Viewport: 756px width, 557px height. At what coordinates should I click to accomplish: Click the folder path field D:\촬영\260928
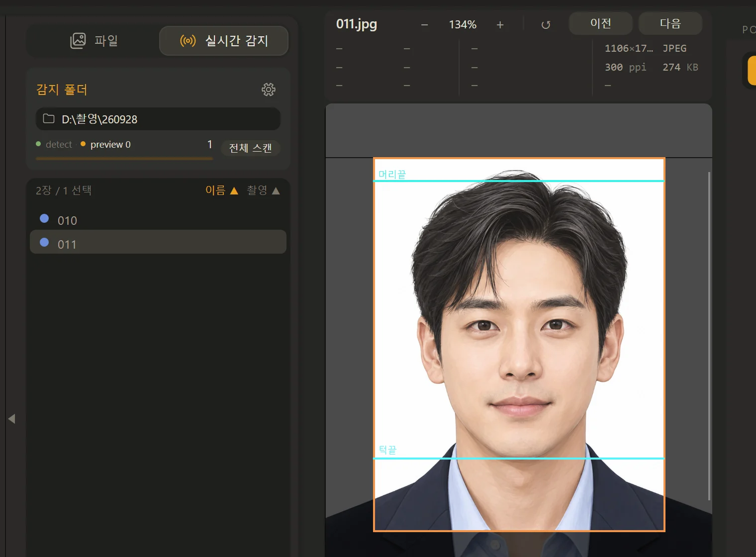coord(158,119)
